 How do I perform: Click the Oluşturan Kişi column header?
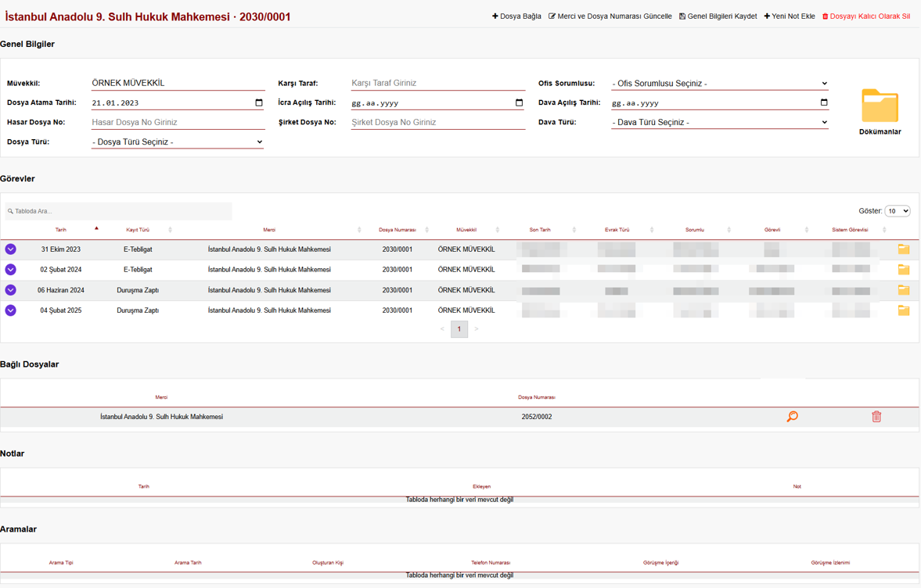click(328, 563)
